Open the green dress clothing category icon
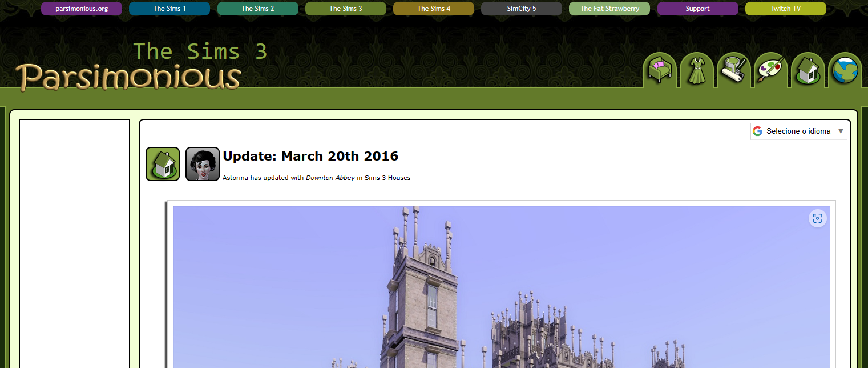868x368 pixels. (x=697, y=70)
